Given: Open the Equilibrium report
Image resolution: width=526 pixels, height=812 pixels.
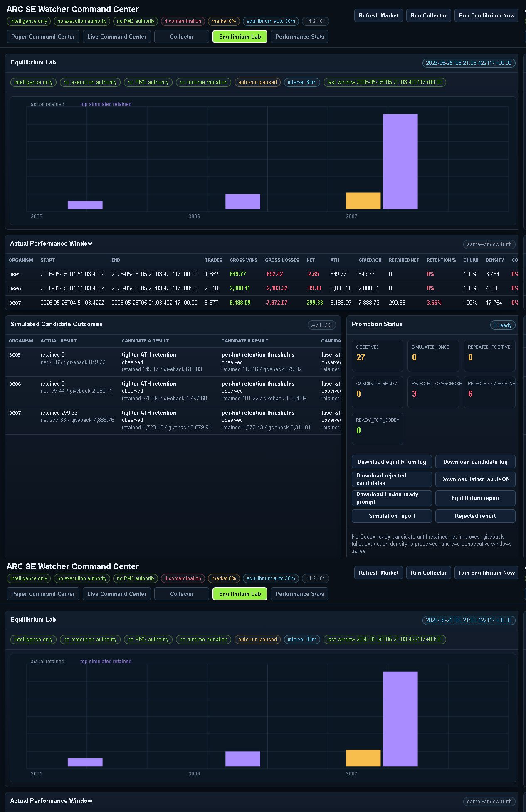Looking at the screenshot, I should point(475,498).
